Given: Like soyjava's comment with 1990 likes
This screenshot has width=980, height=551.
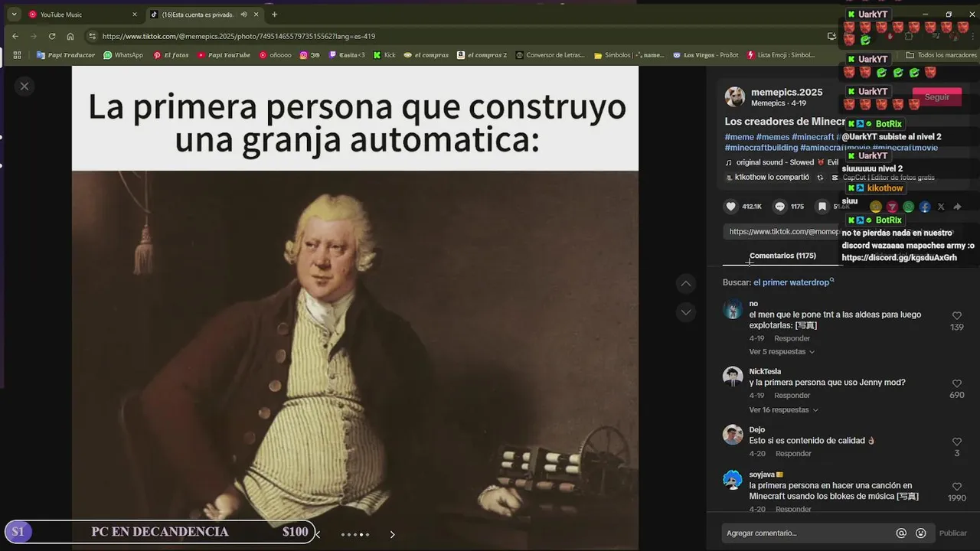Looking at the screenshot, I should 957,486.
